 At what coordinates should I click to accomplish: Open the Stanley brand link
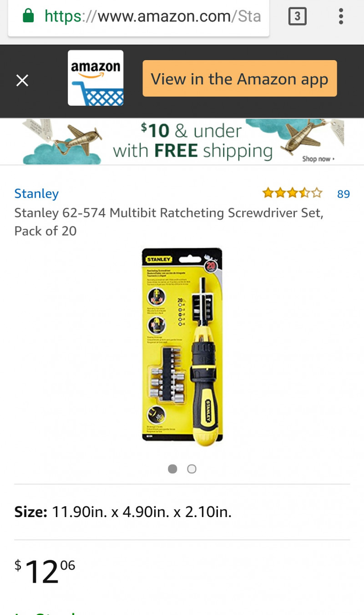coord(36,194)
